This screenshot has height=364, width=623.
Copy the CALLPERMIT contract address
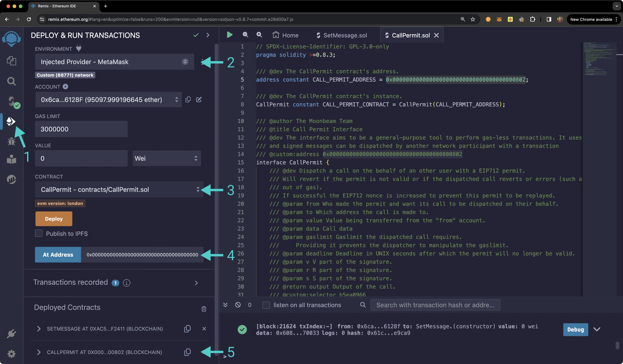[x=187, y=352]
